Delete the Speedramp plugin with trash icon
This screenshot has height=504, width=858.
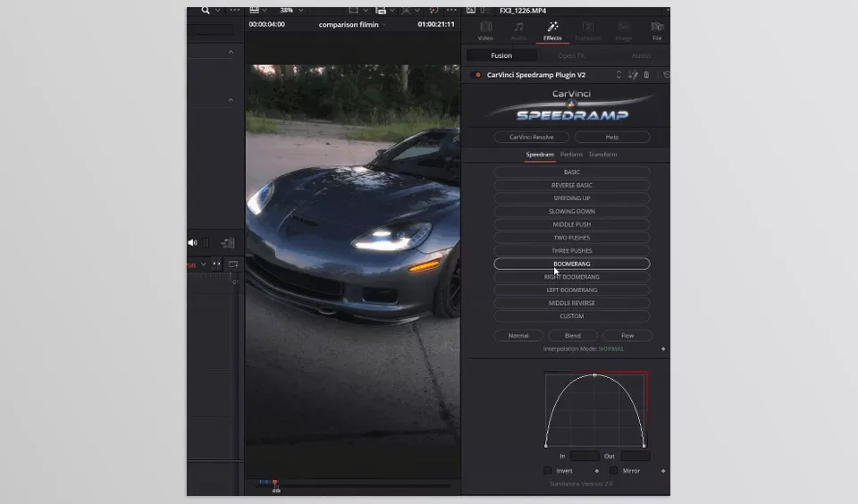coord(646,74)
